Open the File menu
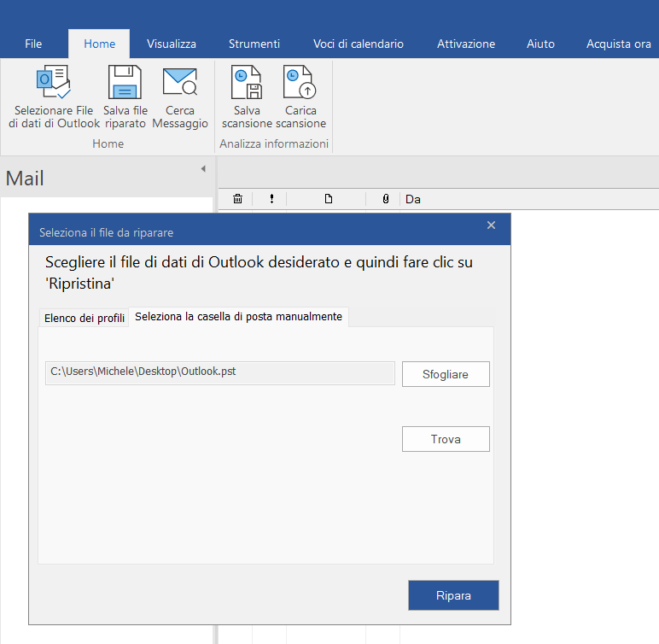659x644 pixels. (x=33, y=44)
